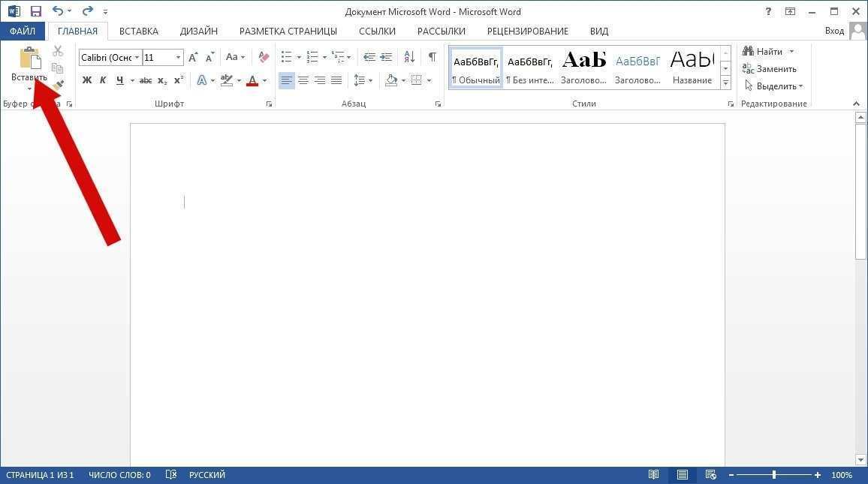Apply strikethrough (abc) formatting
This screenshot has width=868, height=484.
pos(145,80)
